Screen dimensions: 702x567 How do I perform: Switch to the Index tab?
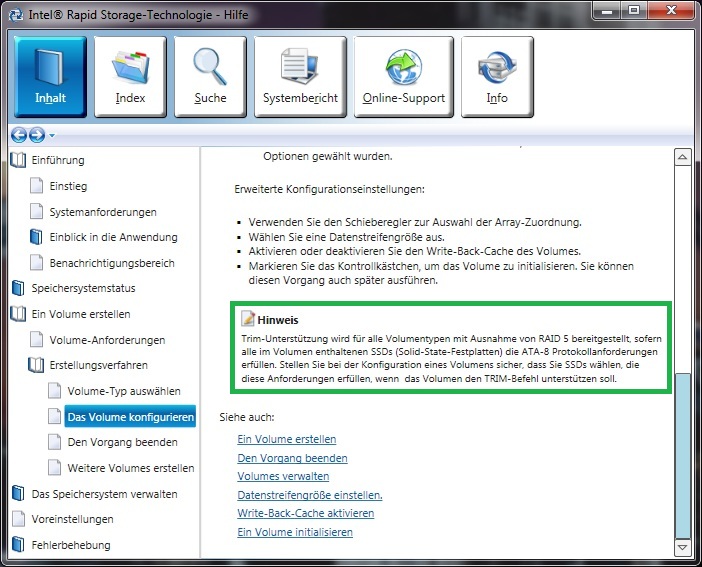[x=130, y=77]
